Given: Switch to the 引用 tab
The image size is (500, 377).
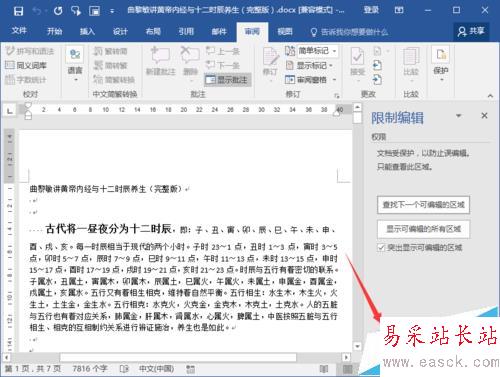Looking at the screenshot, I should [186, 31].
